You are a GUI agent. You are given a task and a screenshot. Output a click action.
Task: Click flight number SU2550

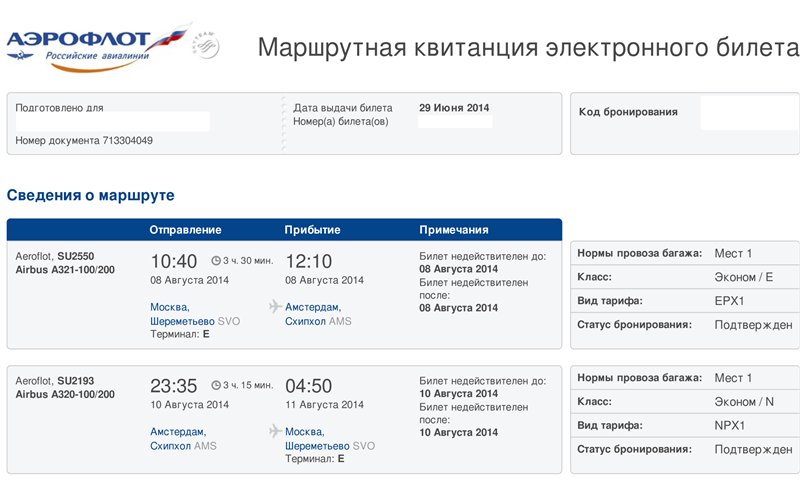point(76,256)
